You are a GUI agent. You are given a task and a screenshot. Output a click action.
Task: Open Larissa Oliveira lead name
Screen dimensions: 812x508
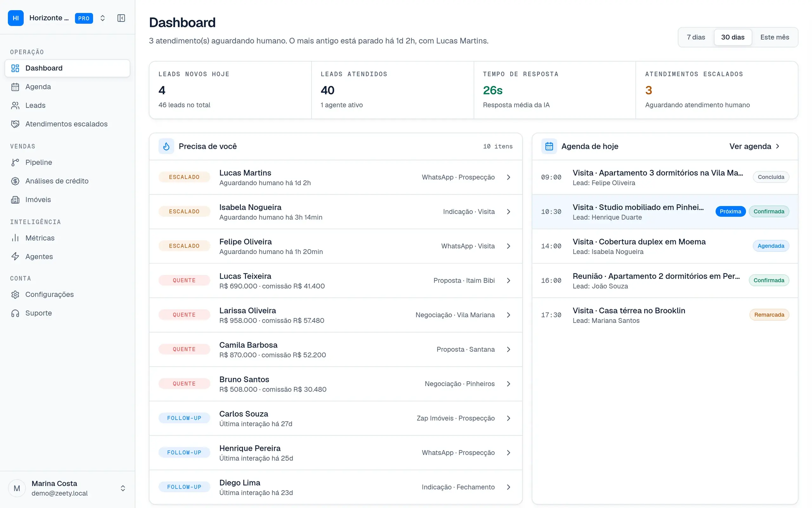[248, 311]
